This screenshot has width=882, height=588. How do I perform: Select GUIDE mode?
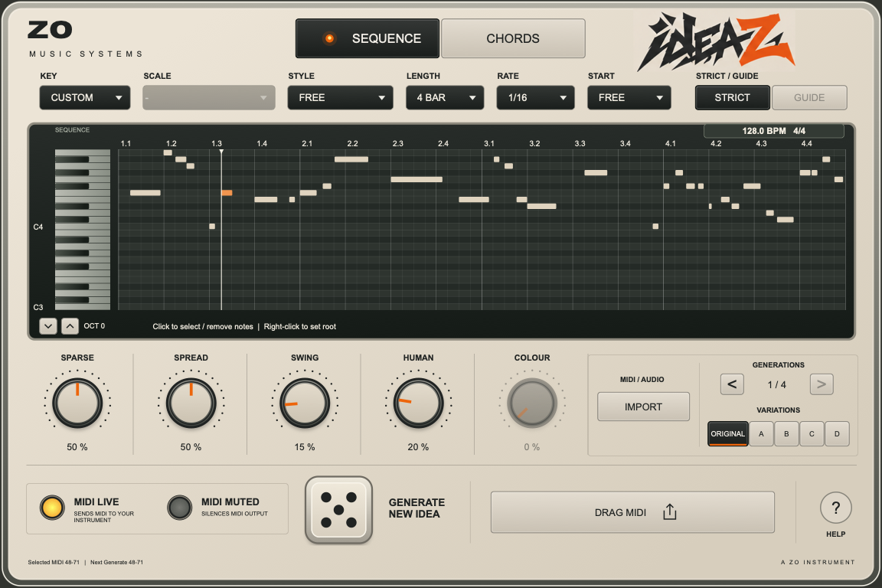(x=808, y=97)
